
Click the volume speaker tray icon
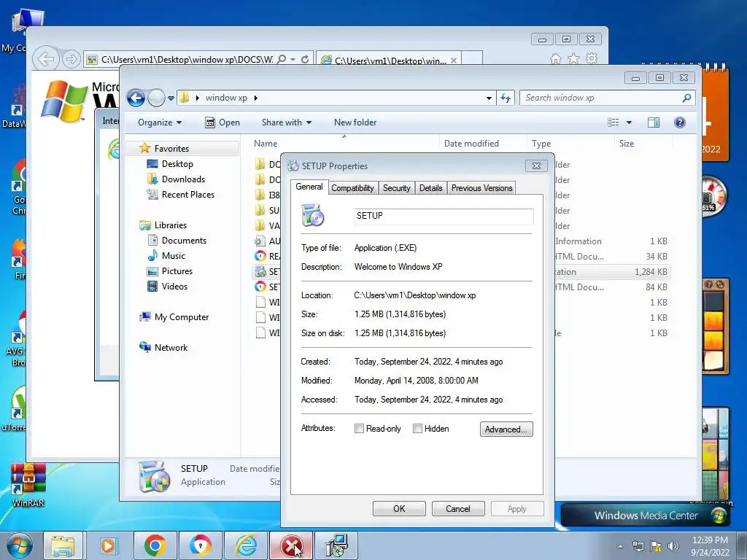coord(673,546)
